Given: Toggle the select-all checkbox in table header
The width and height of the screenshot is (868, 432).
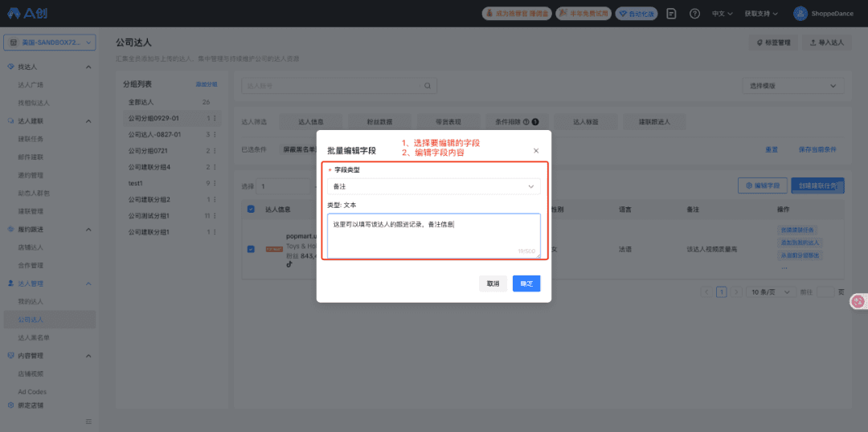Looking at the screenshot, I should coord(251,209).
